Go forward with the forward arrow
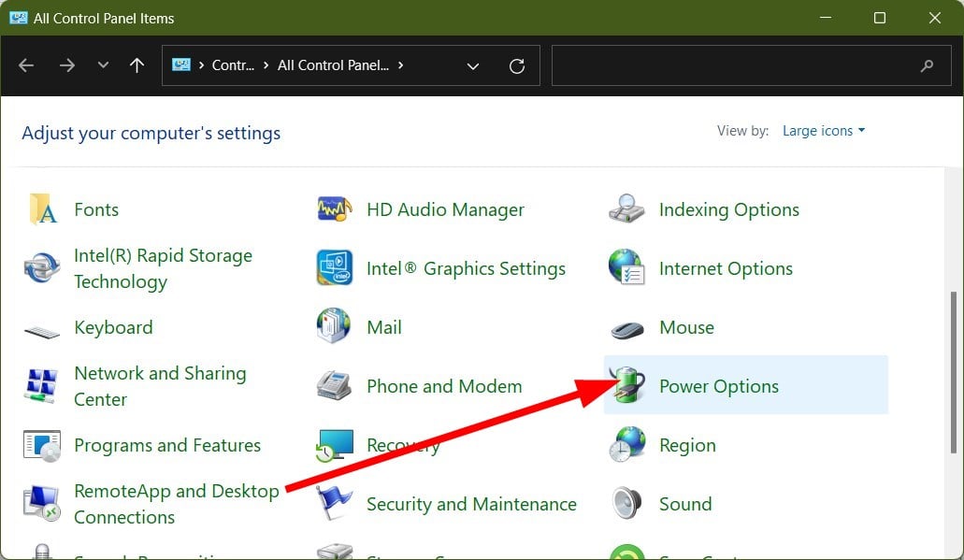Screen dimensions: 964x560 pyautogui.click(x=67, y=65)
